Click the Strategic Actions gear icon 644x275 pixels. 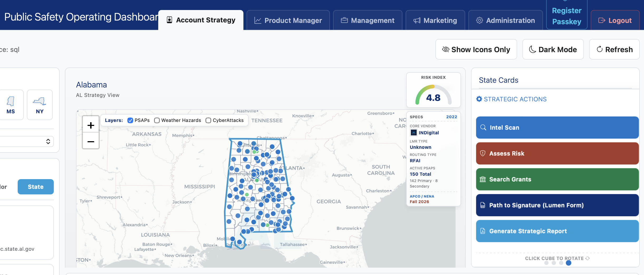point(479,99)
